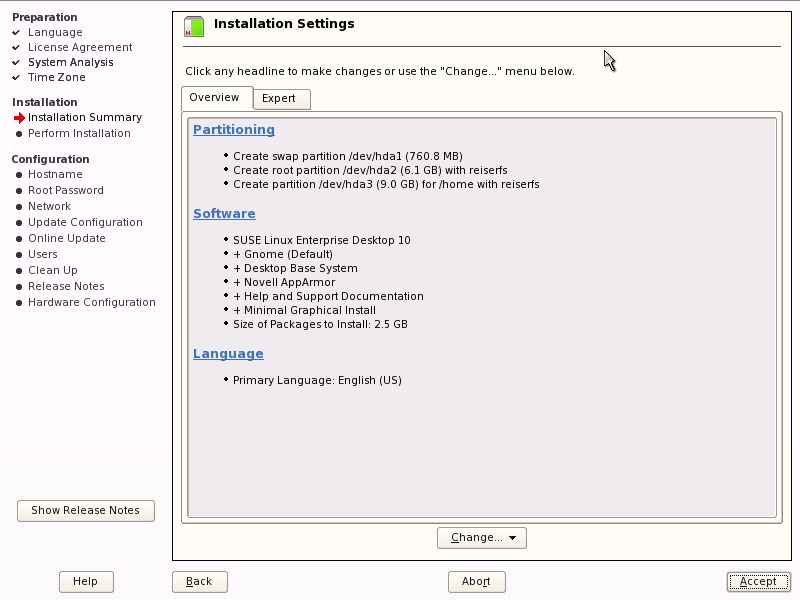Click the + Desktop Base System entry
Image resolution: width=800 pixels, height=600 pixels.
coord(295,268)
